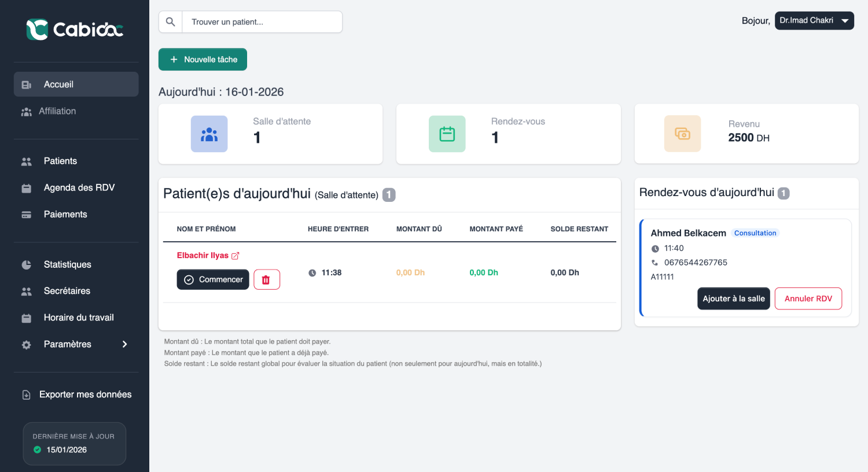This screenshot has height=472, width=868.
Task: Click the blue waiting room people icon
Action: [x=209, y=134]
